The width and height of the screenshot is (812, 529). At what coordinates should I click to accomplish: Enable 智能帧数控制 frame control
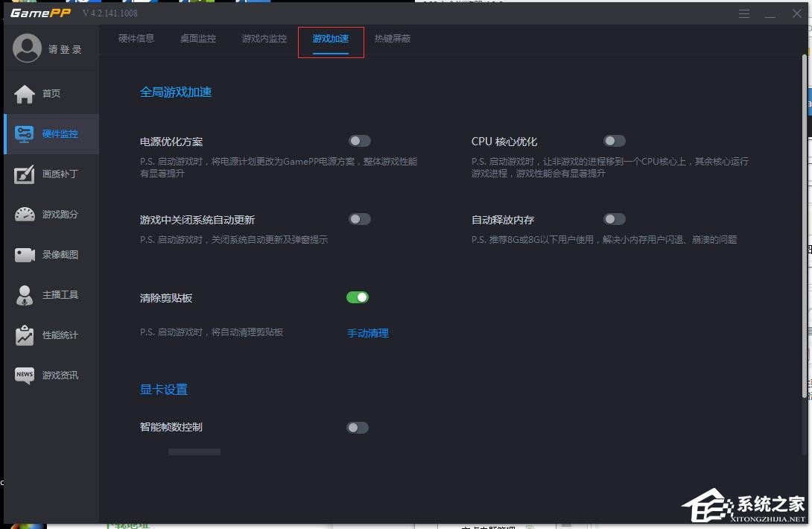point(357,428)
